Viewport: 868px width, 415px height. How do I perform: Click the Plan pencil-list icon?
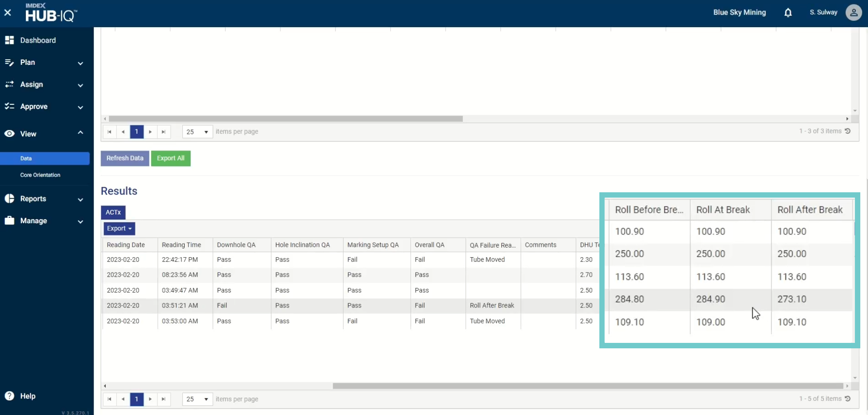[x=9, y=63]
